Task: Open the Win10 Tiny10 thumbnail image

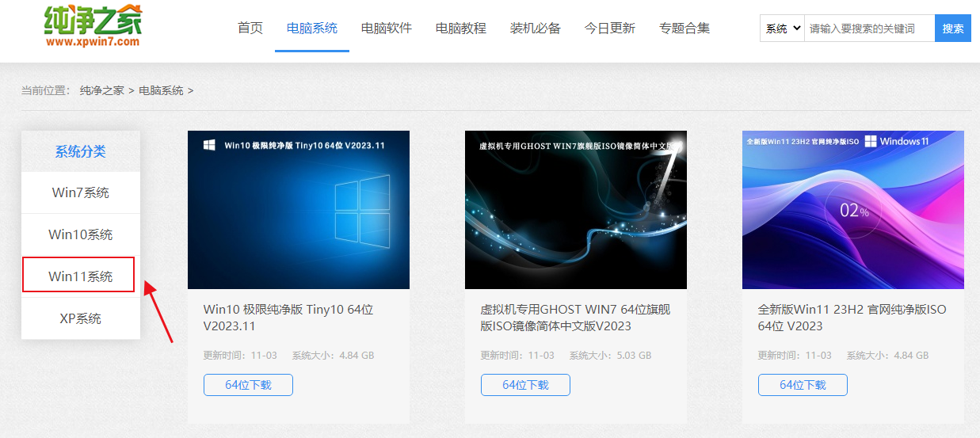Action: pyautogui.click(x=299, y=210)
